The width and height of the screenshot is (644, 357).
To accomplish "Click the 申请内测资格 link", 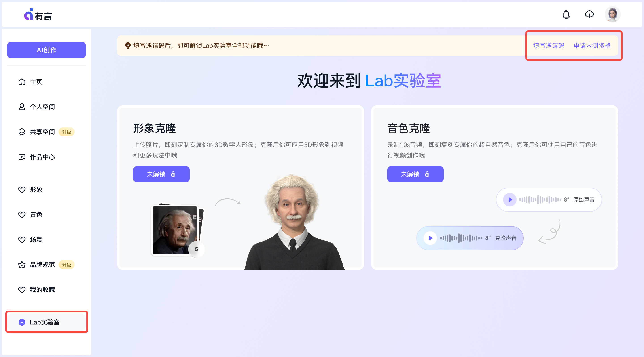I will [x=592, y=46].
